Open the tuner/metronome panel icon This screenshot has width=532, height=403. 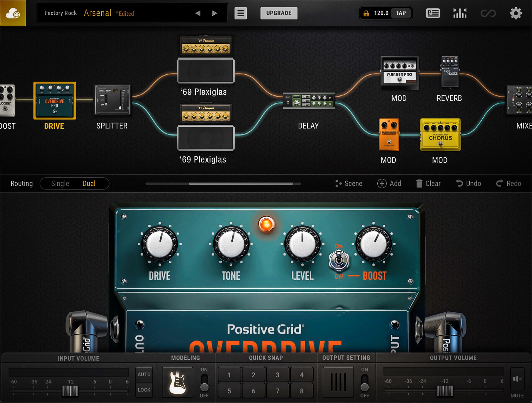pos(460,13)
